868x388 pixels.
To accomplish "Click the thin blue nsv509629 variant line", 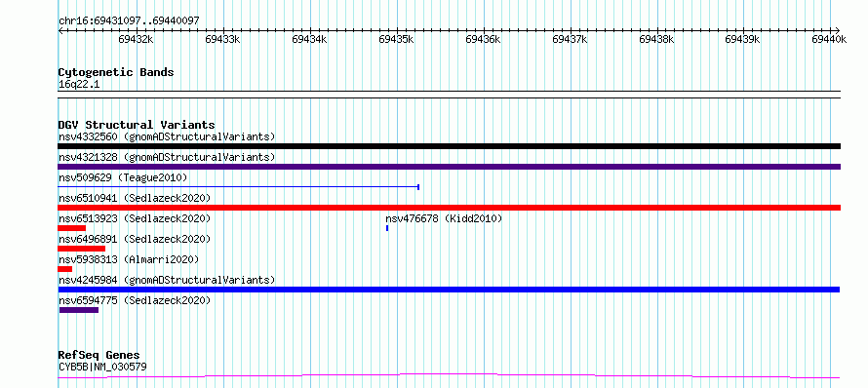I will [238, 187].
